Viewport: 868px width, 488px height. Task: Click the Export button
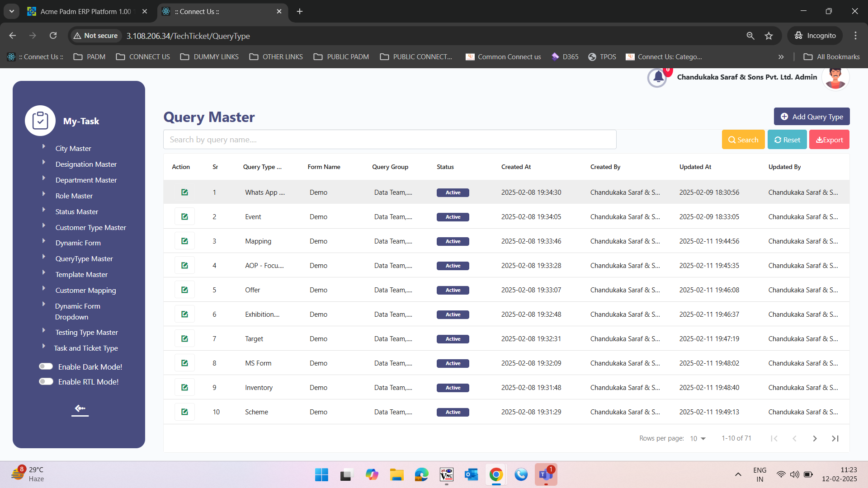tap(829, 140)
